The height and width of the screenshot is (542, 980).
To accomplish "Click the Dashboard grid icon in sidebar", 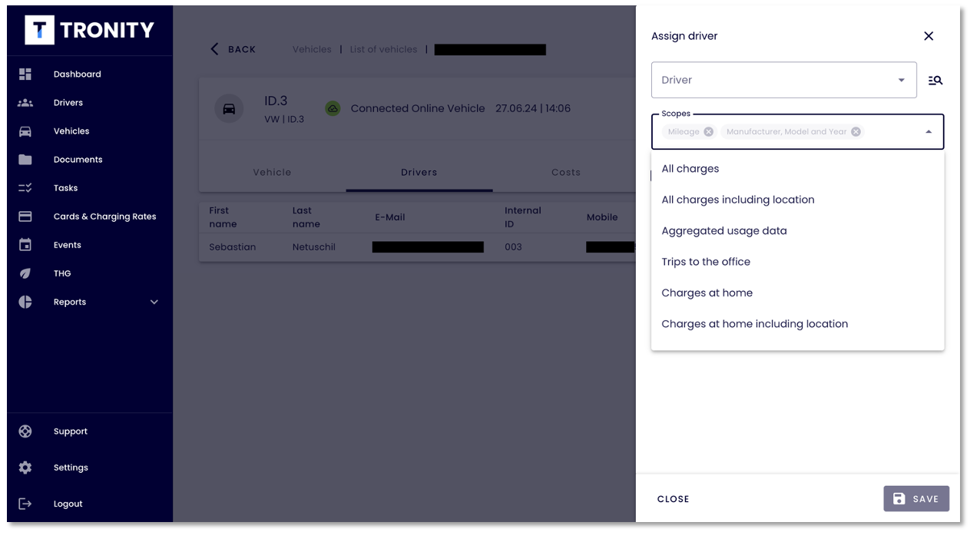I will pyautogui.click(x=25, y=74).
